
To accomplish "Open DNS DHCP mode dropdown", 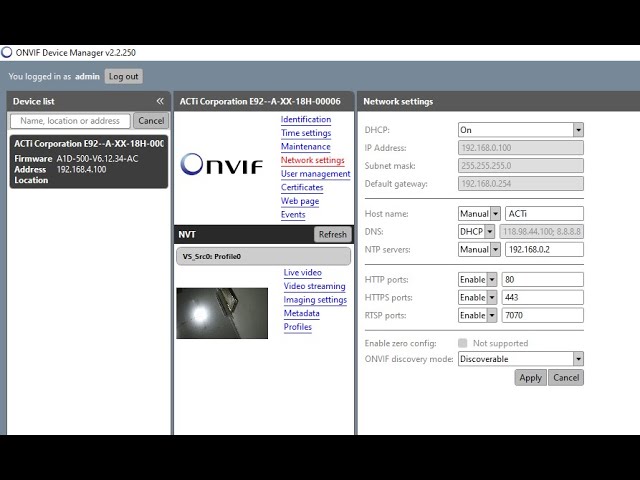I will coord(476,231).
